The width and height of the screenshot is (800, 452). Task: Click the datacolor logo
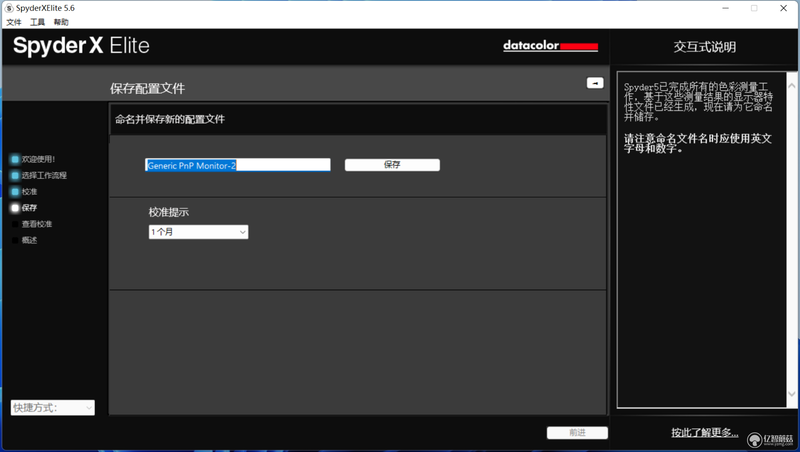tap(550, 45)
